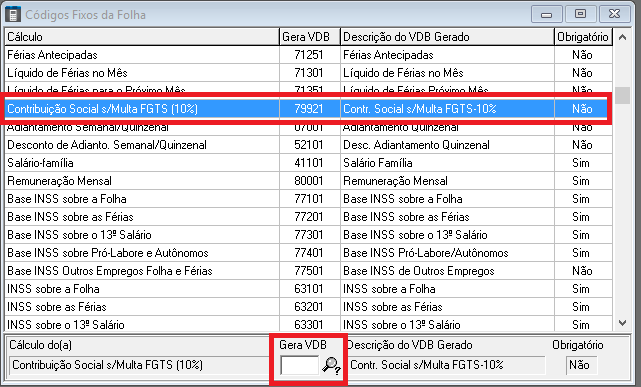Select the Base INSS sobre as Férias row

point(308,217)
